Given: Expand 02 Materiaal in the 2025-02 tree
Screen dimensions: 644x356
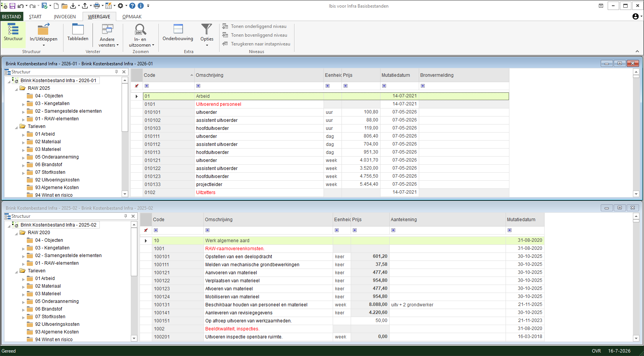Looking at the screenshot, I should [x=23, y=286].
